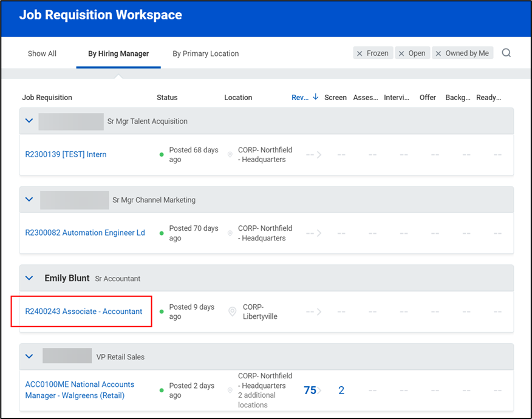The height and width of the screenshot is (419, 532).
Task: Remove the Frozen filter chip
Action: coord(359,53)
